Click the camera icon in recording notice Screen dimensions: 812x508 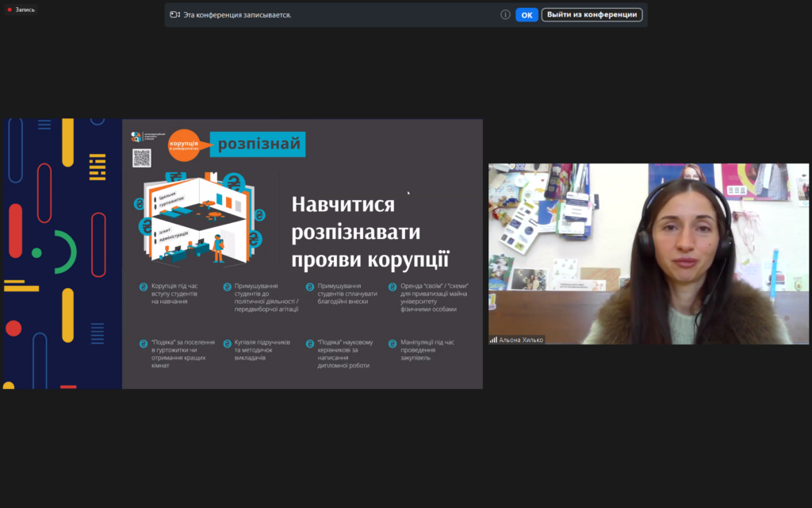pyautogui.click(x=174, y=14)
